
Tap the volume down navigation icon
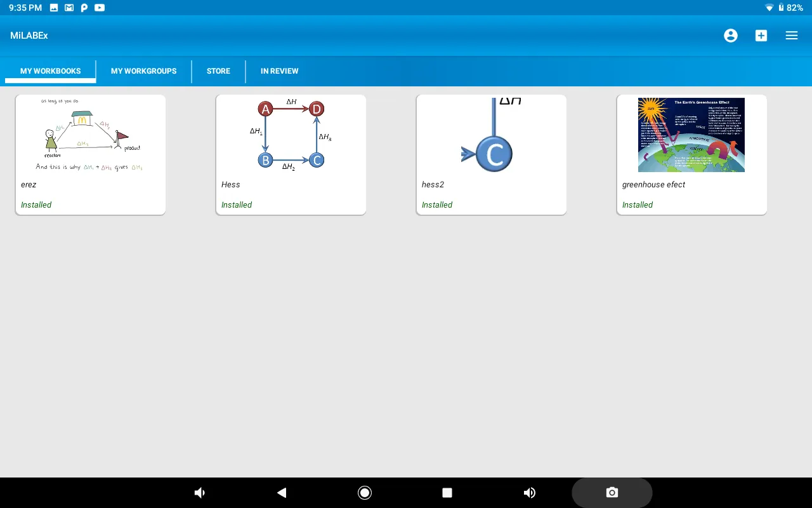(x=199, y=493)
